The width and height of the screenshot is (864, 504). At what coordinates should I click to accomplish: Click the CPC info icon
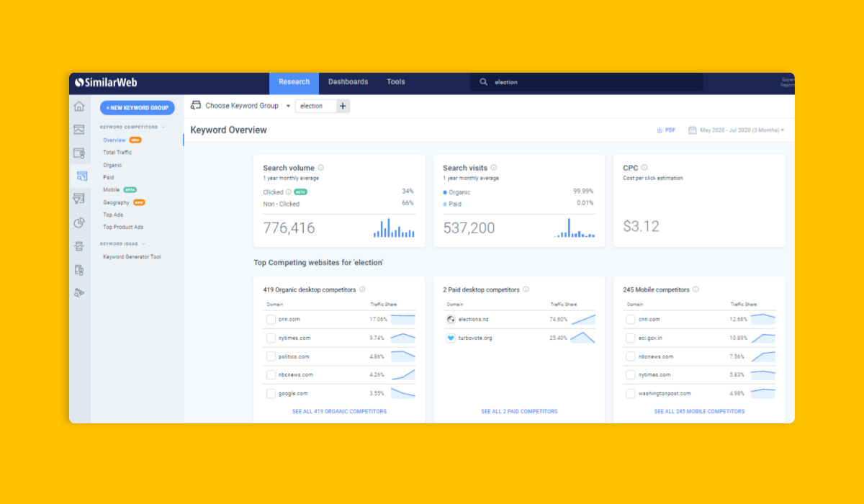pyautogui.click(x=644, y=168)
